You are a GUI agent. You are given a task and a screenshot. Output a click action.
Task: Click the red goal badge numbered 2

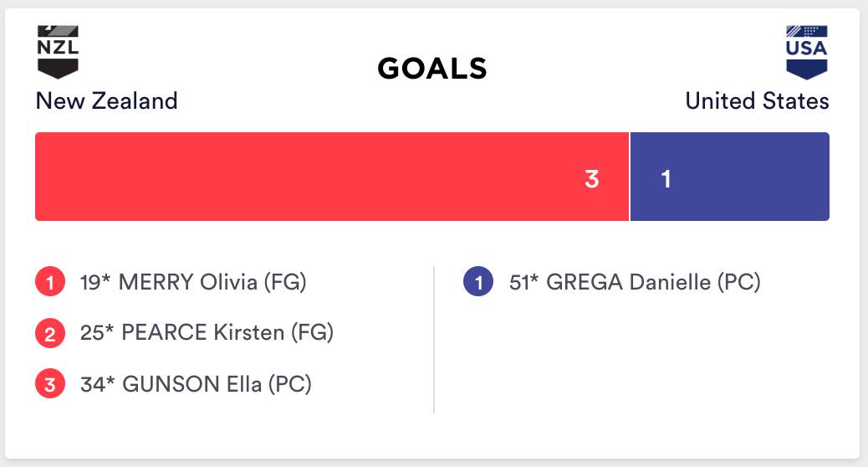coord(49,335)
